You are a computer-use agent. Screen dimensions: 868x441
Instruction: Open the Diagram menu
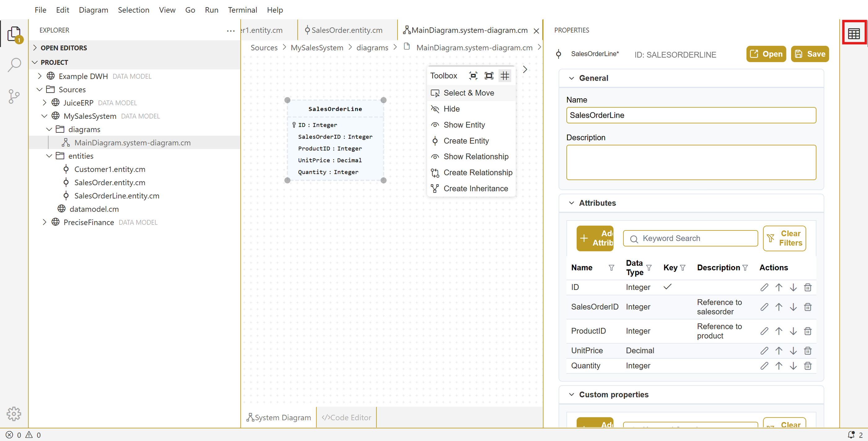(93, 10)
